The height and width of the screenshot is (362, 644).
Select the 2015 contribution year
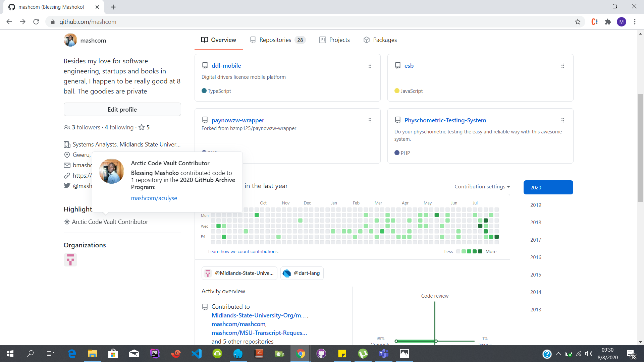[x=536, y=275]
